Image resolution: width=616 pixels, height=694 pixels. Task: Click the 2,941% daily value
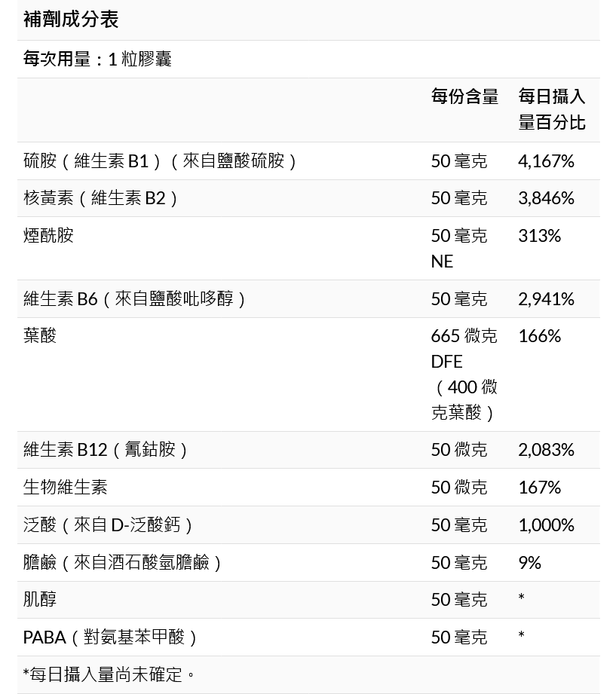pyautogui.click(x=546, y=299)
